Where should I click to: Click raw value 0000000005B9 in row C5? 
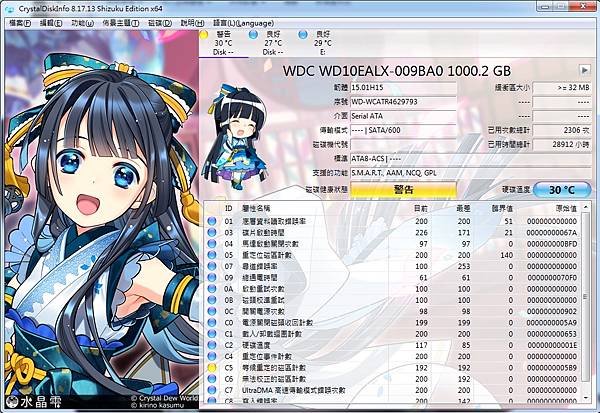pyautogui.click(x=552, y=367)
